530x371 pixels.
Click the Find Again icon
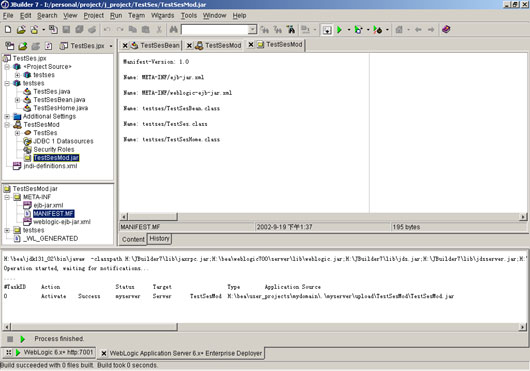265,30
